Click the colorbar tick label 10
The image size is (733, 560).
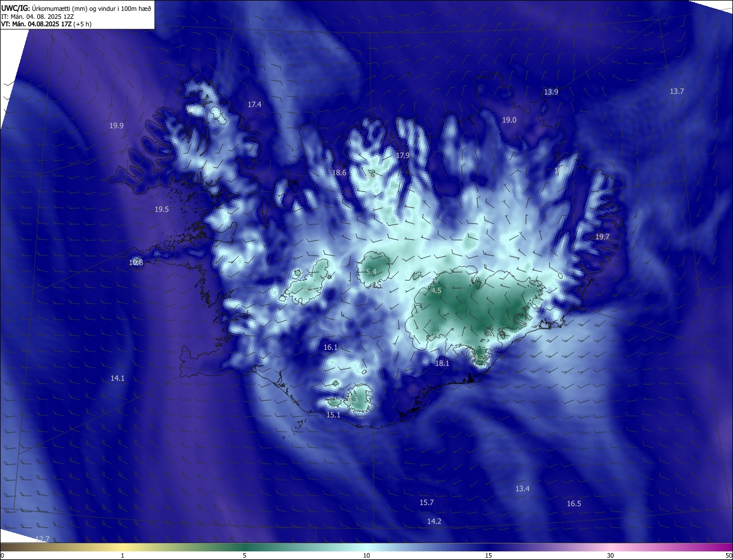tap(366, 556)
